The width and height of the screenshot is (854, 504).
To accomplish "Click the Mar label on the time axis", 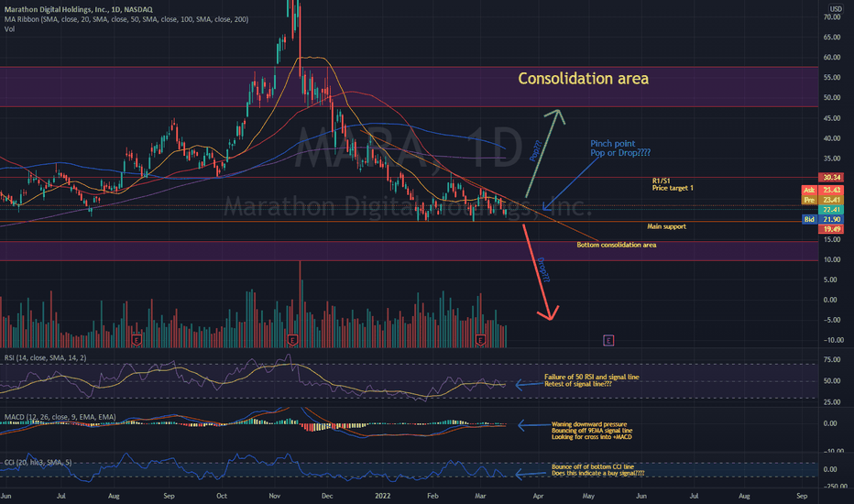I will pos(480,496).
